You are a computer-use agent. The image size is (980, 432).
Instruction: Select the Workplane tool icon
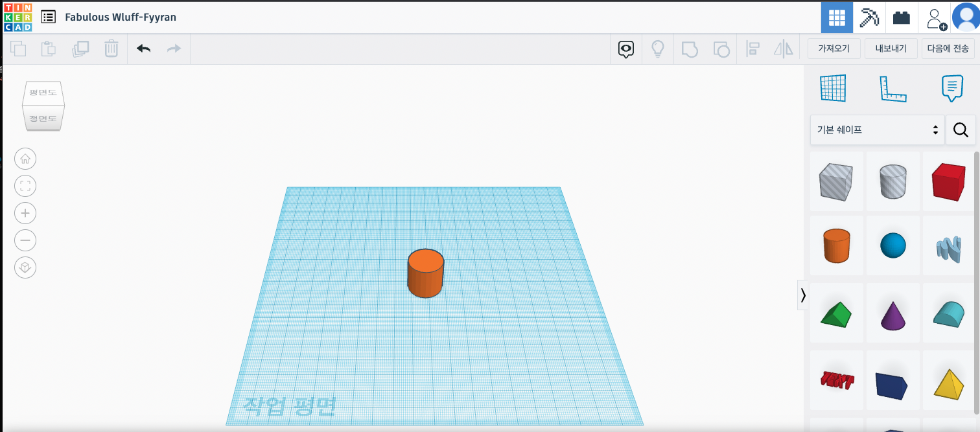(x=834, y=88)
